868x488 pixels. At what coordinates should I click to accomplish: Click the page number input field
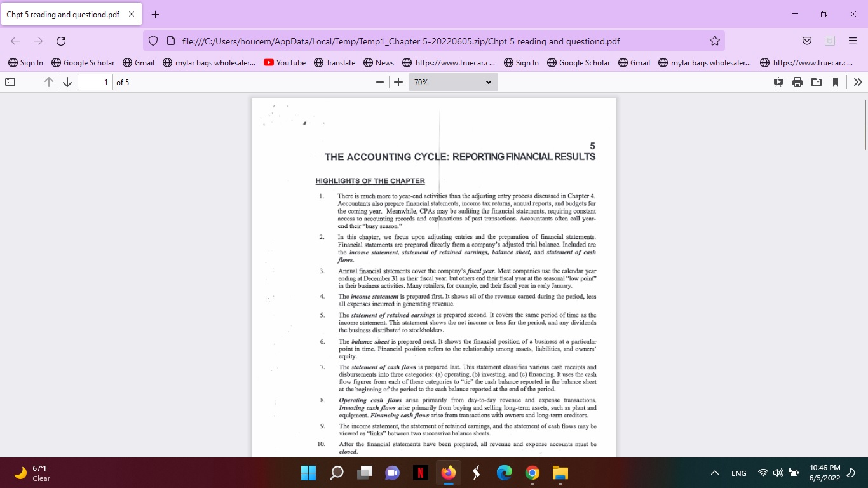tap(95, 82)
